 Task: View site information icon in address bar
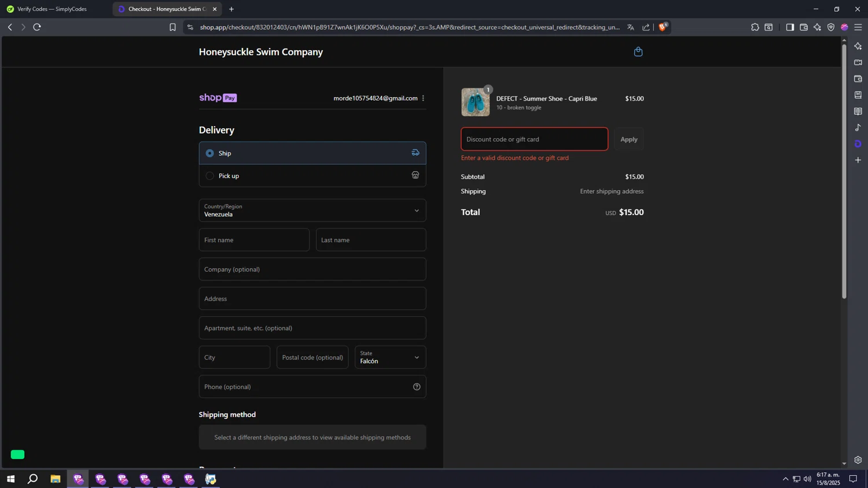[x=190, y=27]
